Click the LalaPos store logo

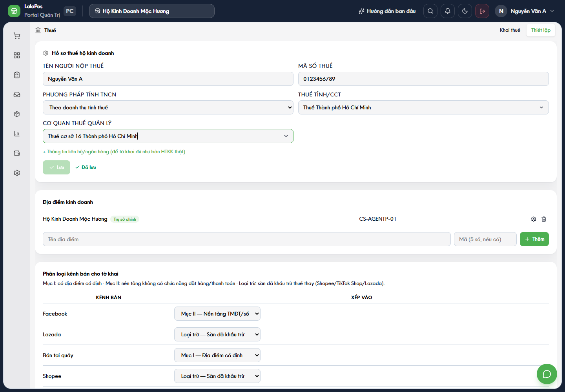click(x=14, y=11)
